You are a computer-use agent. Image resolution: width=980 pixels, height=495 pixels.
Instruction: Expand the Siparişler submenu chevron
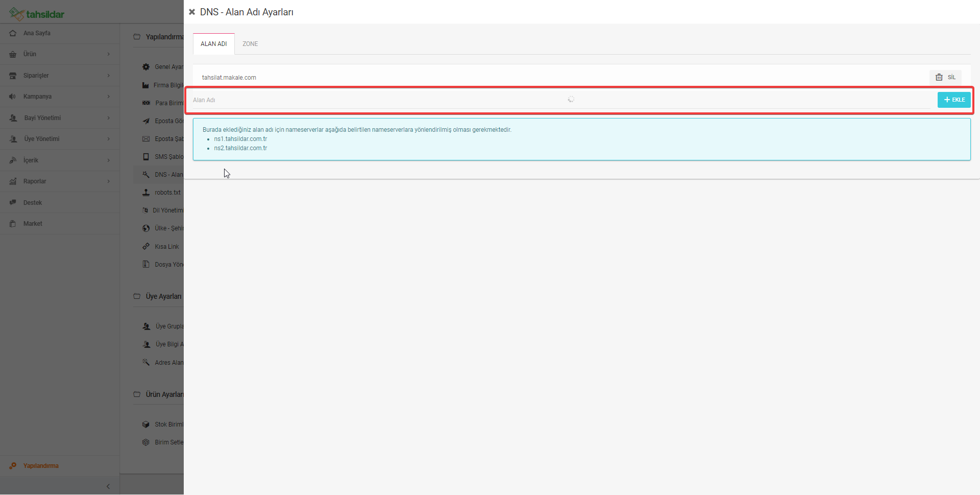(109, 76)
